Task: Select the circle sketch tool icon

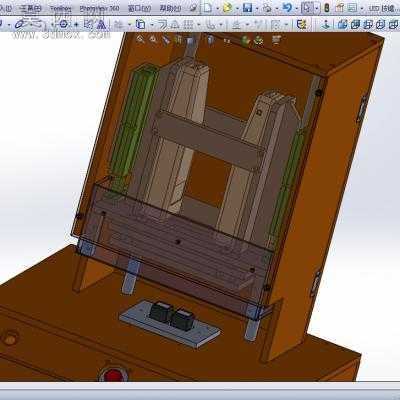Action: click(63, 24)
